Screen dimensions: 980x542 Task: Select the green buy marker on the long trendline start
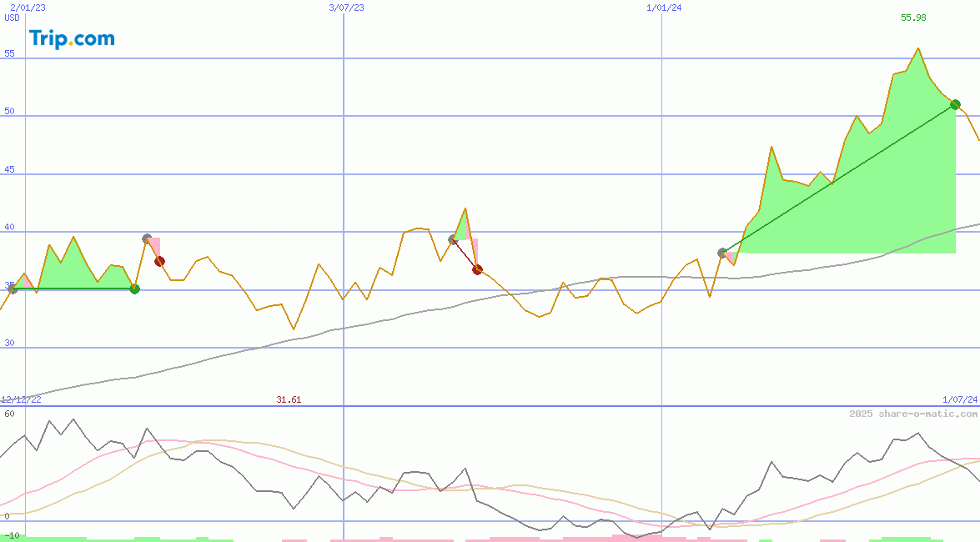click(x=134, y=289)
